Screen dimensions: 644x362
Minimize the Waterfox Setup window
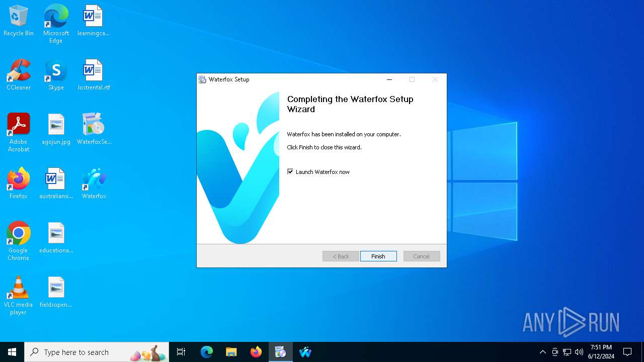389,79
